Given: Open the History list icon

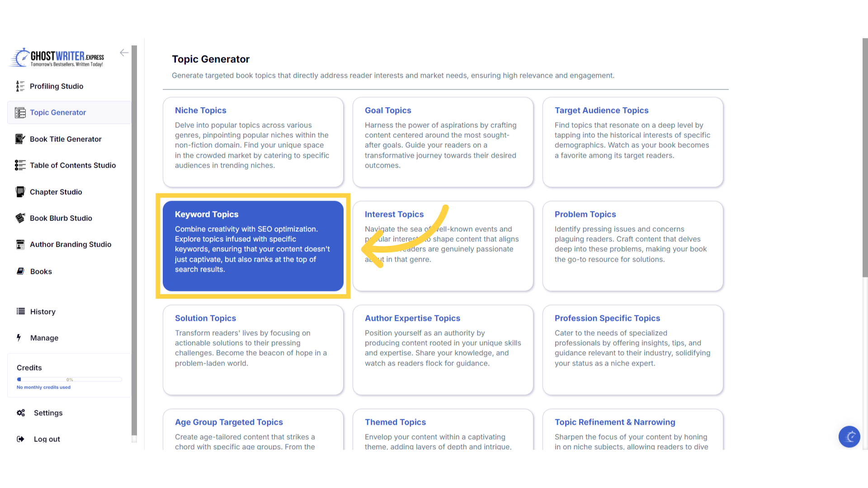Looking at the screenshot, I should tap(21, 311).
